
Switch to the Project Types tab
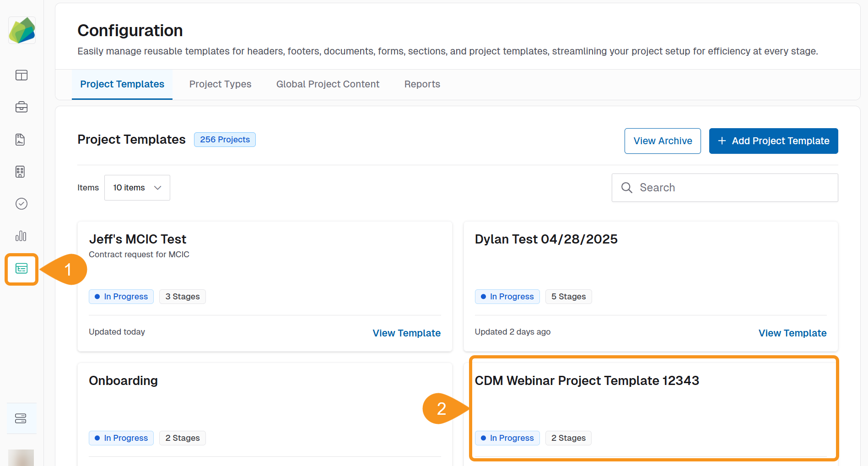(x=220, y=84)
